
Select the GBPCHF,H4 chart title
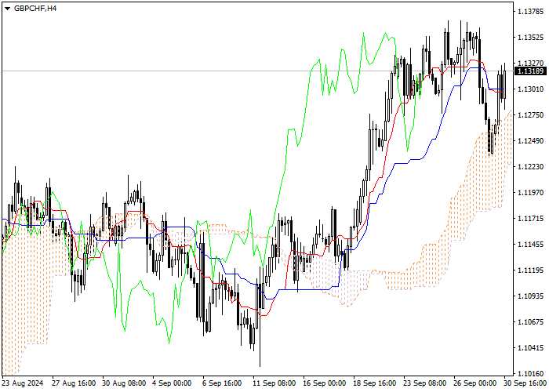tap(35, 8)
